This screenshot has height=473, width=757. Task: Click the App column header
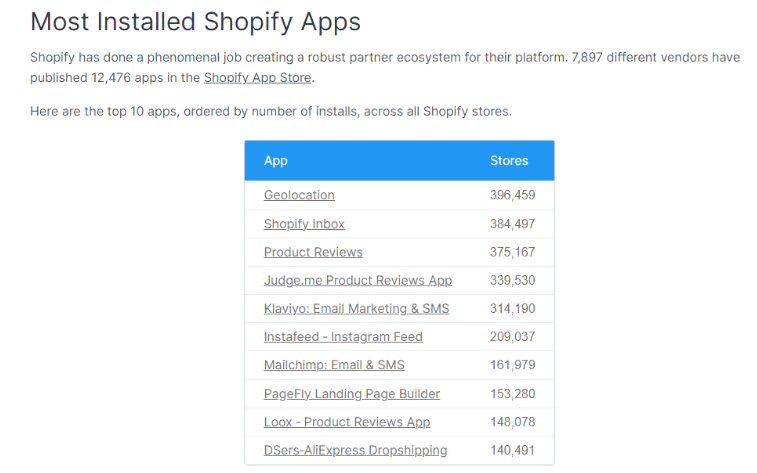(276, 161)
